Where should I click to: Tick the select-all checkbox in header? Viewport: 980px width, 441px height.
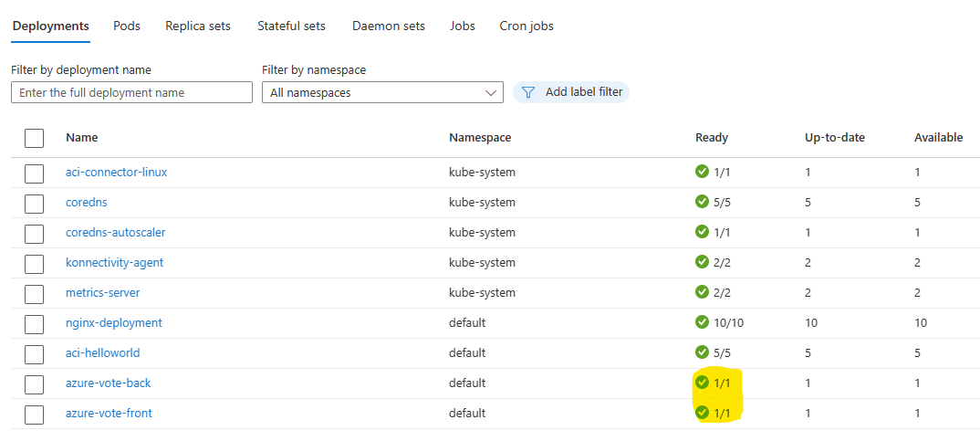tap(35, 138)
